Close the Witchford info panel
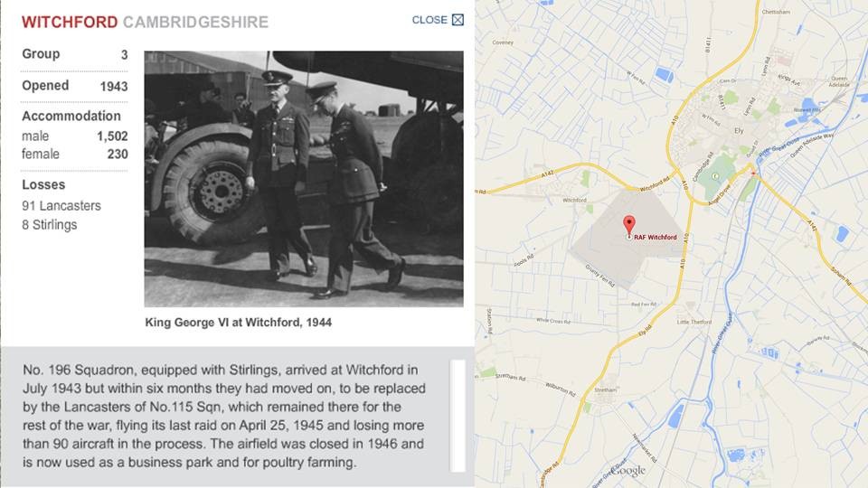Screen dimensions: 868x488 tap(458, 20)
